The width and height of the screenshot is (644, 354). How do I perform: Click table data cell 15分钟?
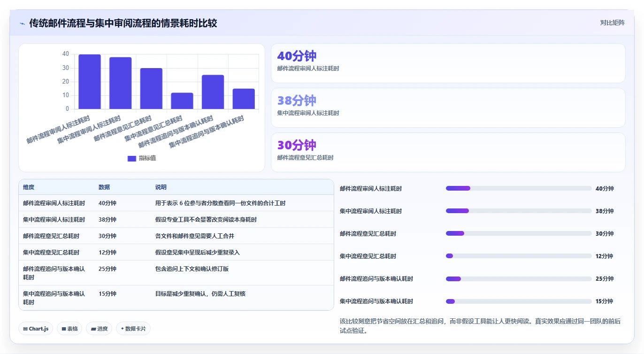pyautogui.click(x=107, y=294)
